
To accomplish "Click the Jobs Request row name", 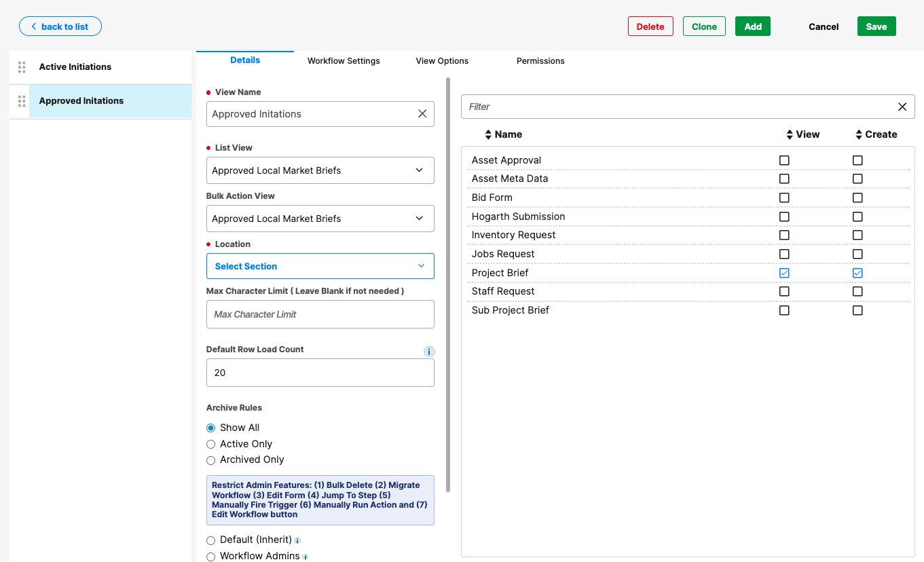I will (x=503, y=254).
